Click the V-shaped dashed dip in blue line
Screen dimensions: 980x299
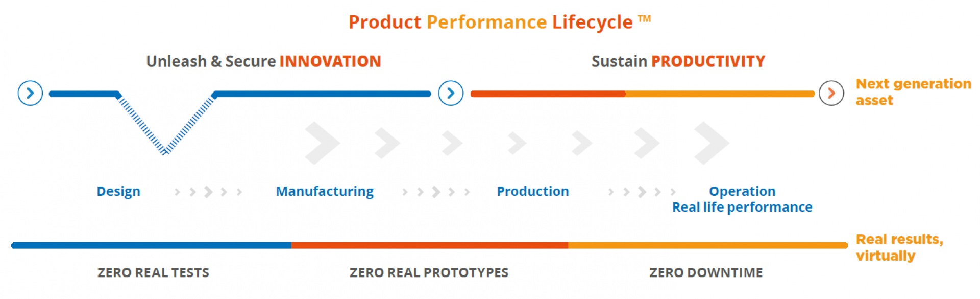point(165,123)
